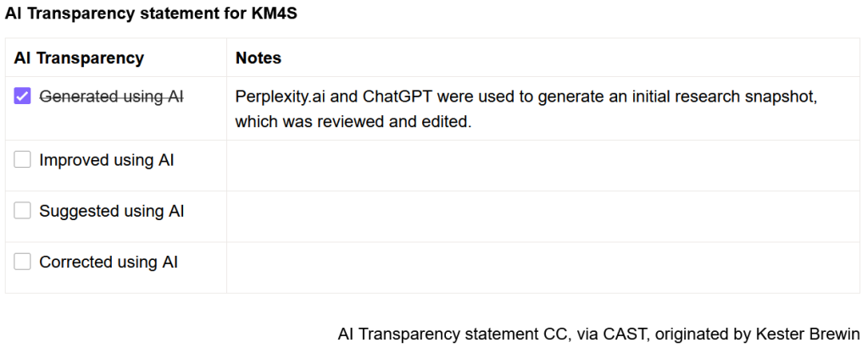Click the Improved using AI label
Image resolution: width=868 pixels, height=348 pixels.
tap(107, 160)
